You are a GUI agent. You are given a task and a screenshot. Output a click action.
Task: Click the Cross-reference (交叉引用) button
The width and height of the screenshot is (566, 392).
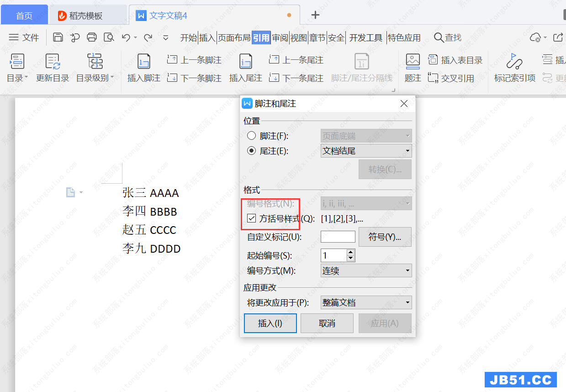point(451,78)
